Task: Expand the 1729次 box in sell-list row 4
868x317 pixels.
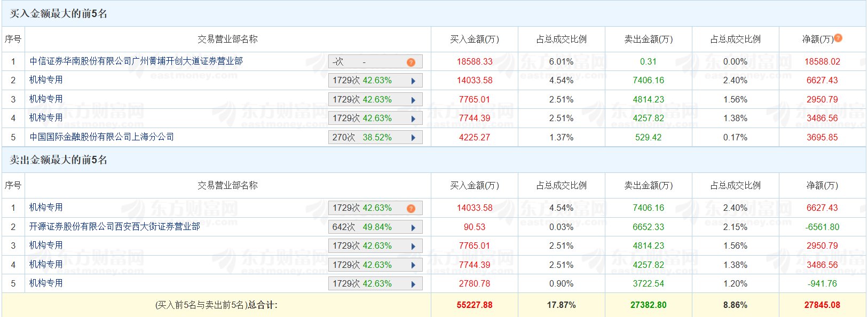Action: click(x=375, y=265)
